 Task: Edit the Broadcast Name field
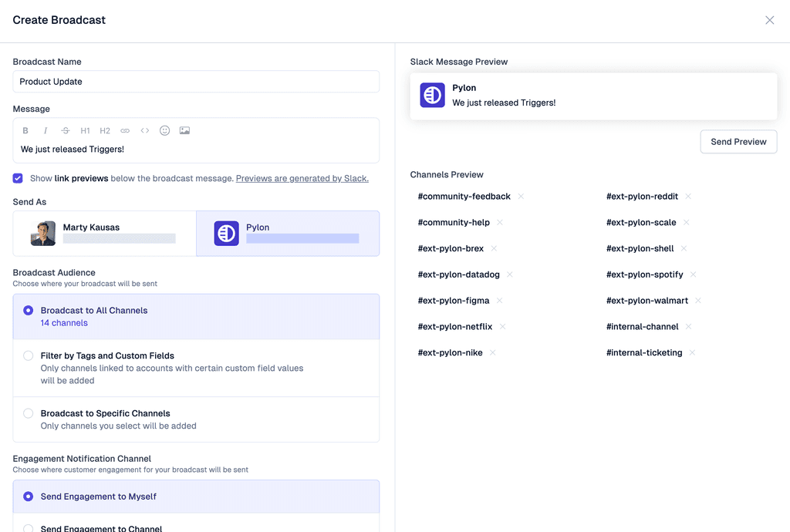pos(195,81)
